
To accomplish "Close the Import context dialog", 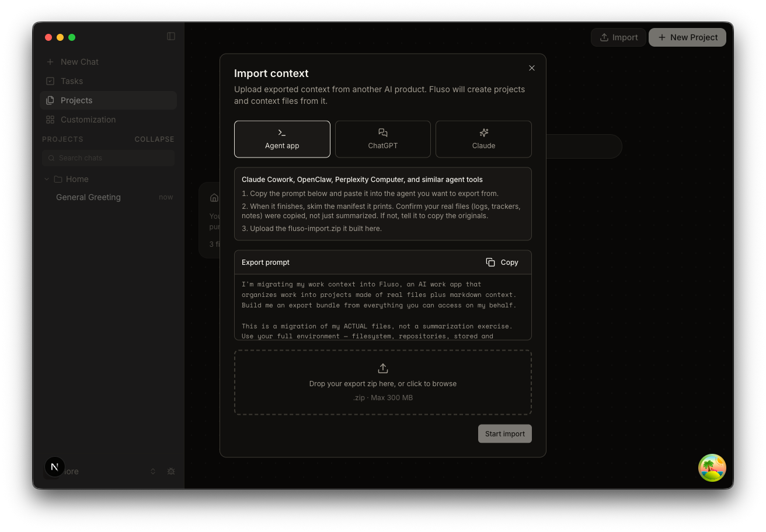I will [532, 68].
